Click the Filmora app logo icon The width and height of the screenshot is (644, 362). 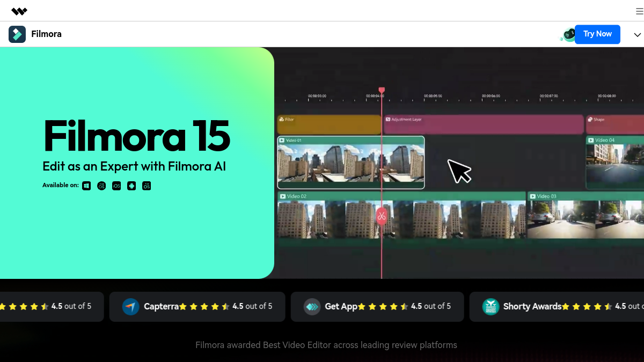[x=17, y=34]
